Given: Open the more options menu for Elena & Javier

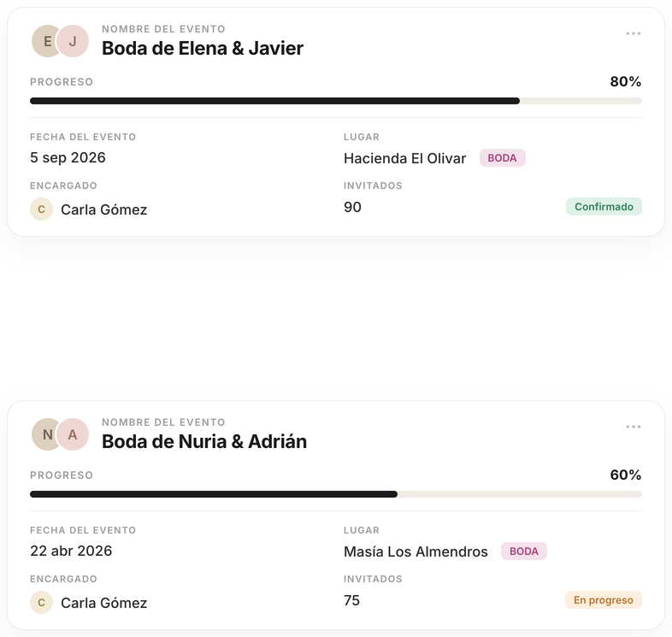Looking at the screenshot, I should click(633, 33).
